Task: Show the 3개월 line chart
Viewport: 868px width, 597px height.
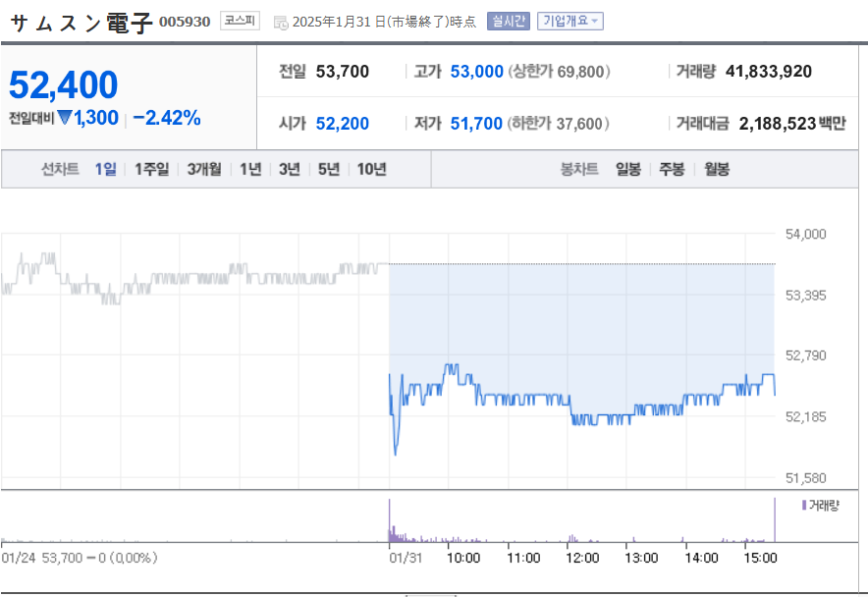Action: coord(204,169)
